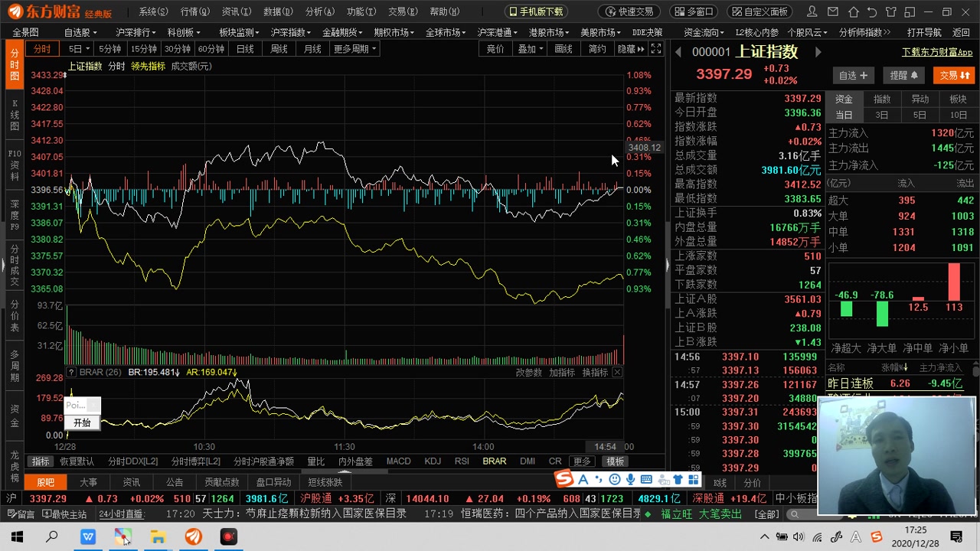The image size is (980, 551).
Task: Expand the 金融期货 dropdown
Action: [342, 32]
